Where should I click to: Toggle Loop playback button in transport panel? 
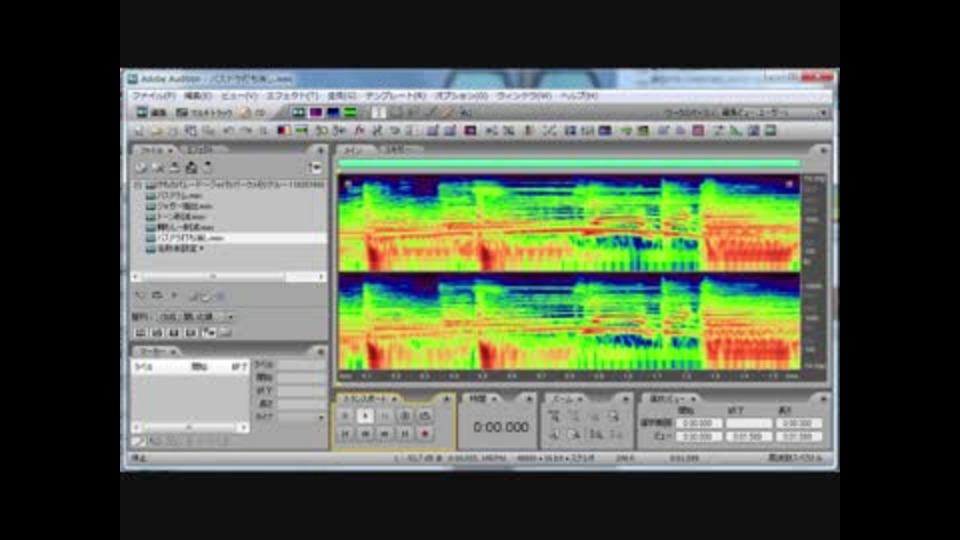[x=425, y=416]
